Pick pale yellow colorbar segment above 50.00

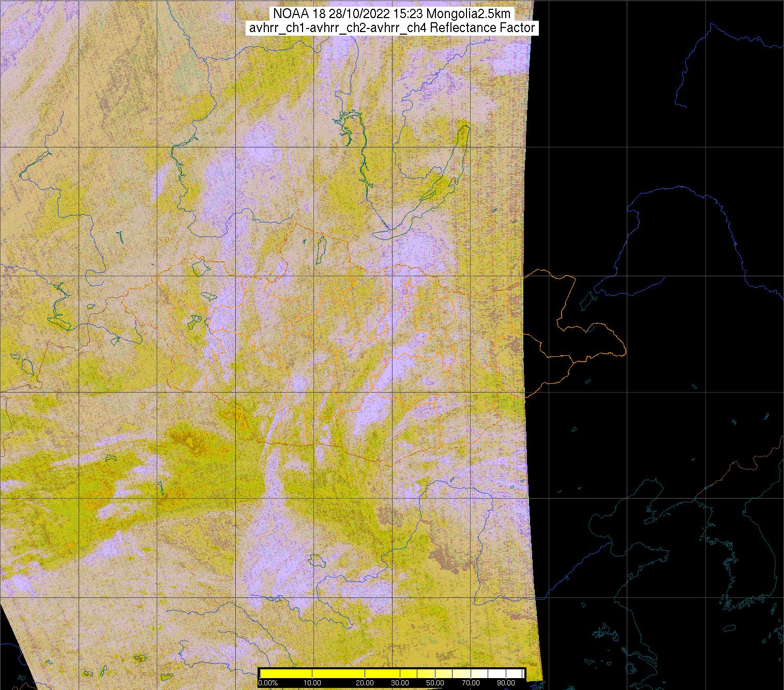click(443, 673)
